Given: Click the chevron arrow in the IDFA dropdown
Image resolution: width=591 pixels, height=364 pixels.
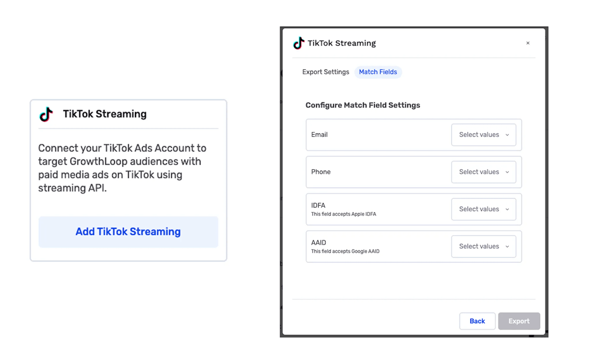Looking at the screenshot, I should (507, 210).
